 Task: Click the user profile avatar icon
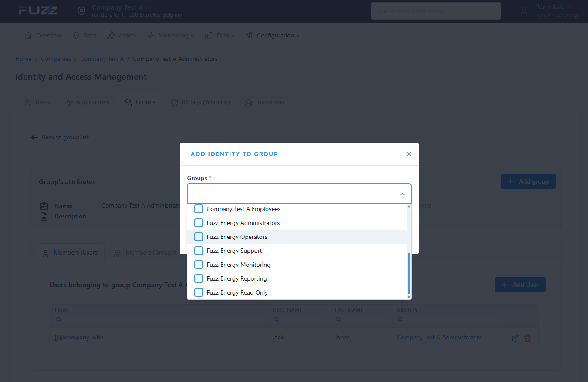tap(524, 11)
